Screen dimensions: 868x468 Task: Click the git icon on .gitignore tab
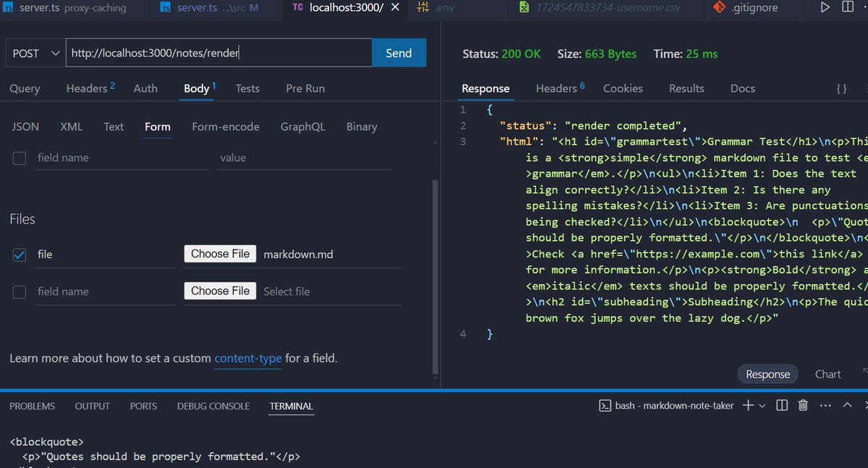tap(719, 8)
